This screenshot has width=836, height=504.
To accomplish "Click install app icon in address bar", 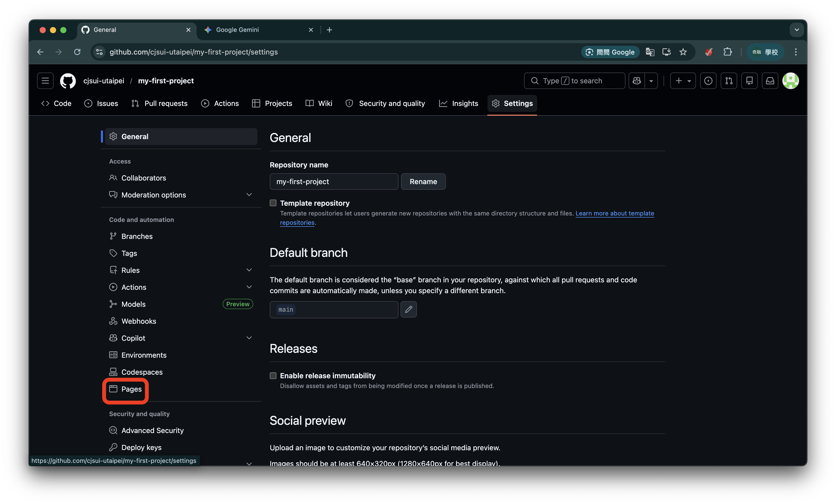I will tap(667, 52).
